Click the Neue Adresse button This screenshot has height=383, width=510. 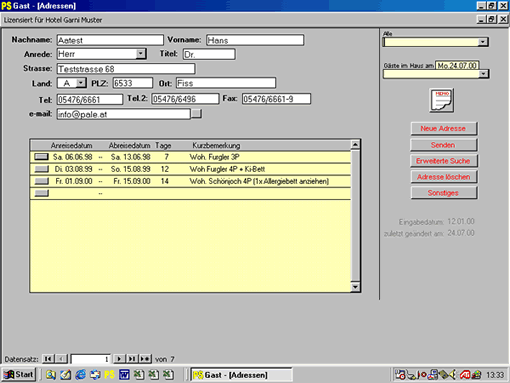[443, 129]
